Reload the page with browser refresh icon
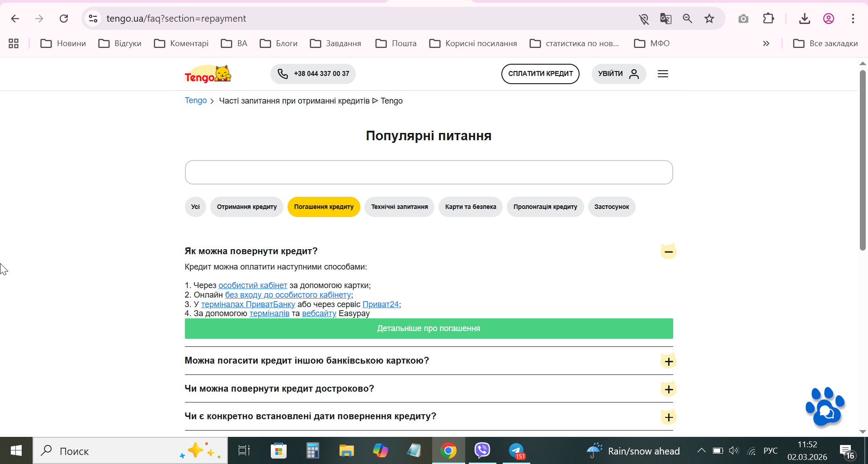This screenshot has width=868, height=464. (x=64, y=19)
